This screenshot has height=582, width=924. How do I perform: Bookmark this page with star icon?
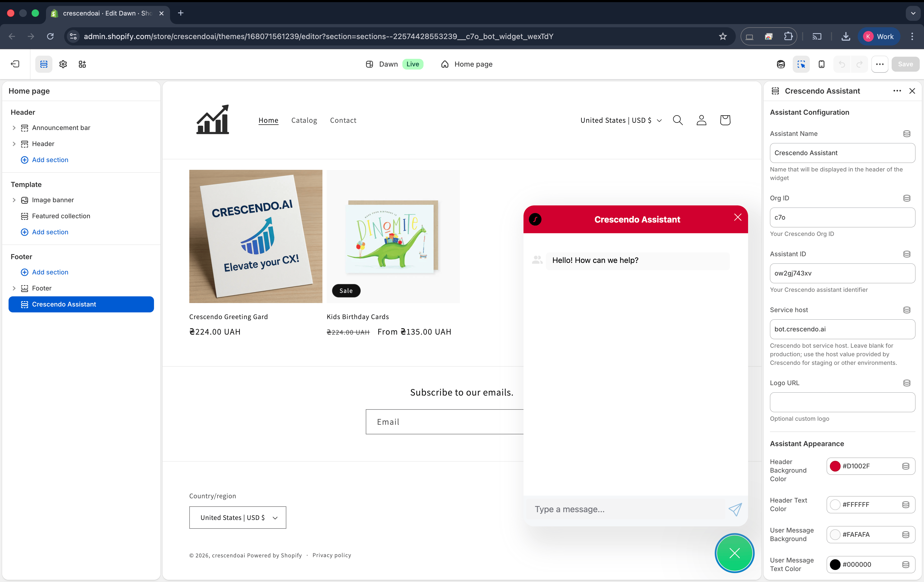(723, 36)
